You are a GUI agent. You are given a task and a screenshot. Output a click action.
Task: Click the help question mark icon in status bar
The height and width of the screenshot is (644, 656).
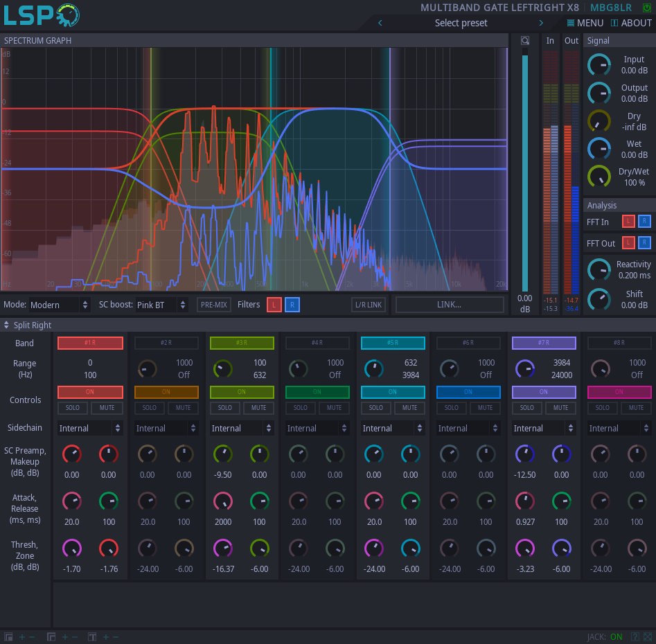(x=635, y=637)
